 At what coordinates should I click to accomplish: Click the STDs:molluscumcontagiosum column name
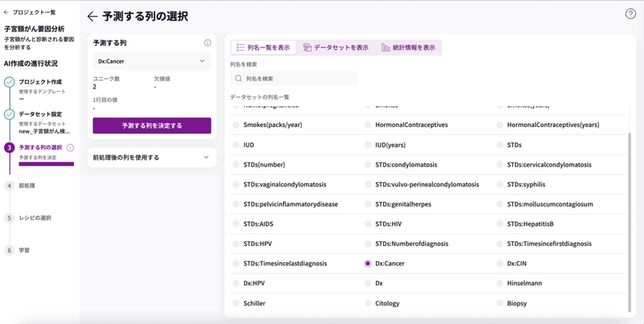550,204
